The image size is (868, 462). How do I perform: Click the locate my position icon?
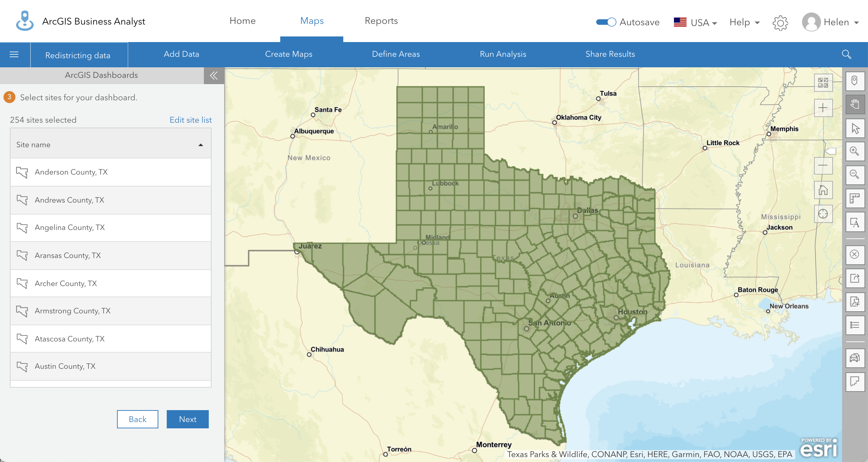click(823, 214)
